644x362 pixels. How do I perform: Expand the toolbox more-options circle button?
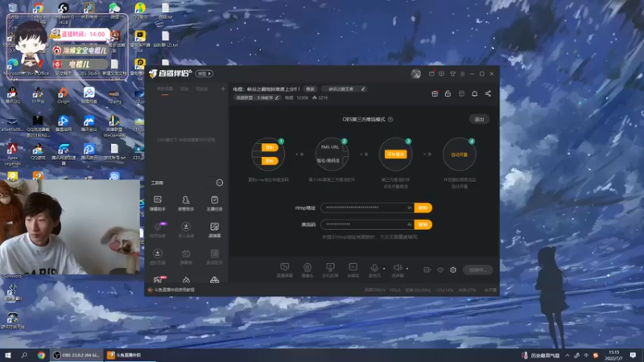220,183
